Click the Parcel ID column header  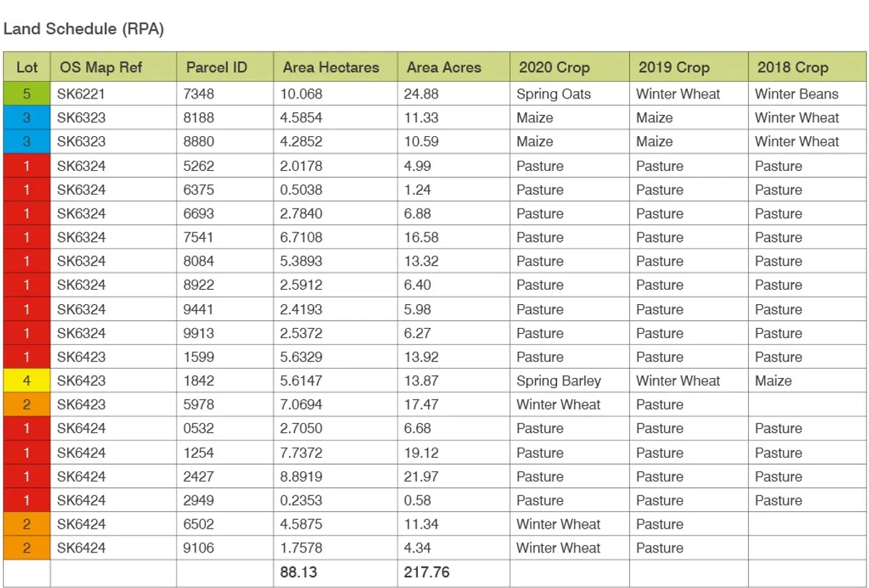pyautogui.click(x=225, y=67)
